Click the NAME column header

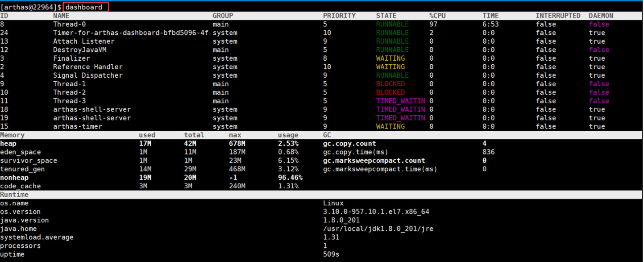point(62,16)
